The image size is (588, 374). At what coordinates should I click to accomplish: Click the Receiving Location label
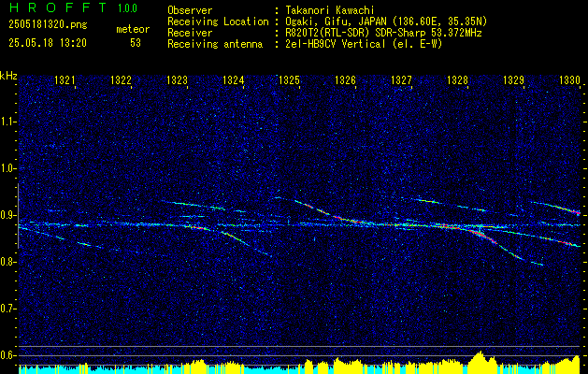click(x=218, y=22)
